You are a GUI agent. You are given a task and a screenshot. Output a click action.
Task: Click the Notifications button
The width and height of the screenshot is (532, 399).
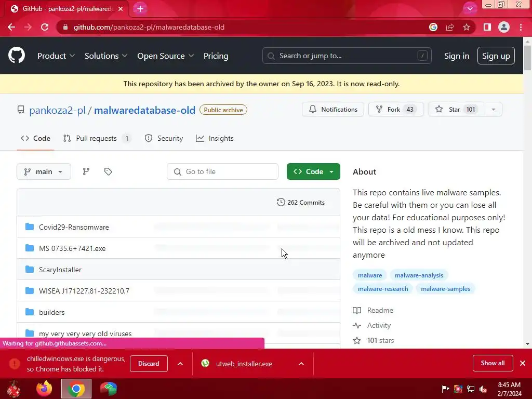tap(333, 109)
